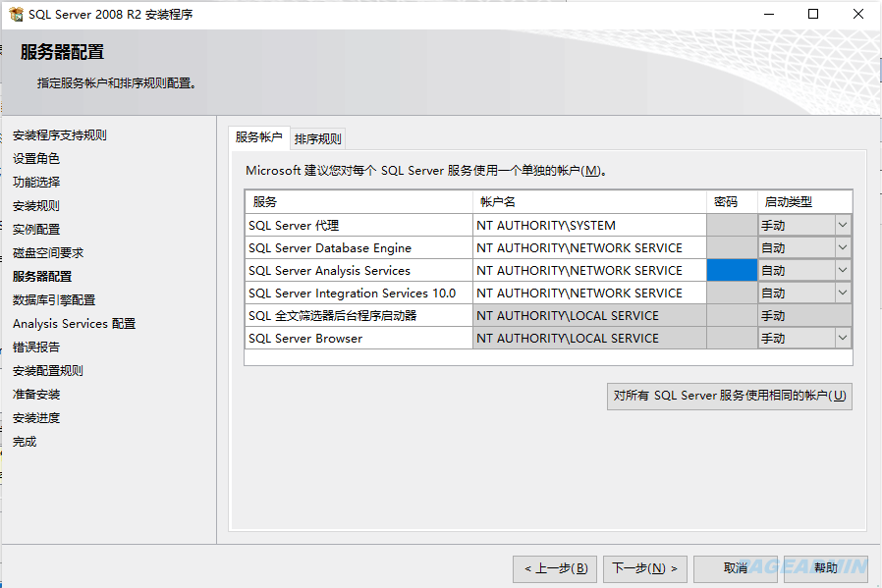Open startup type dropdown for SQL Server Browser
The height and width of the screenshot is (588, 882).
tap(842, 339)
